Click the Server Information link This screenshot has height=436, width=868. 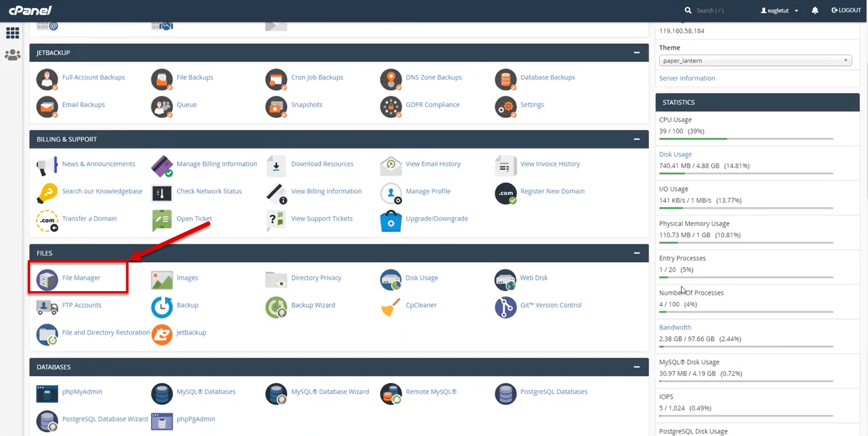point(687,78)
